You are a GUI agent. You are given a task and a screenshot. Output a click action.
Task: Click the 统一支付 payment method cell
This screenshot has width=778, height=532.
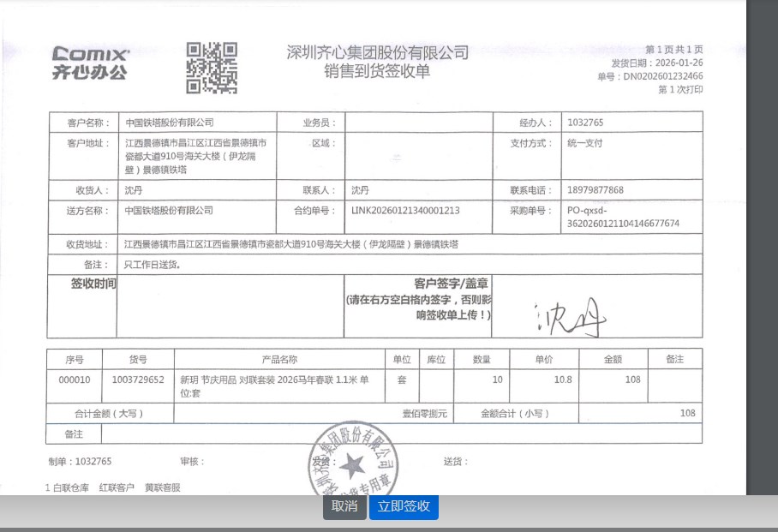click(x=585, y=143)
